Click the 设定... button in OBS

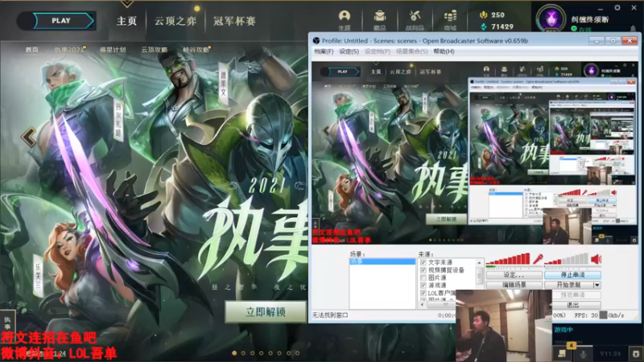coord(514,274)
